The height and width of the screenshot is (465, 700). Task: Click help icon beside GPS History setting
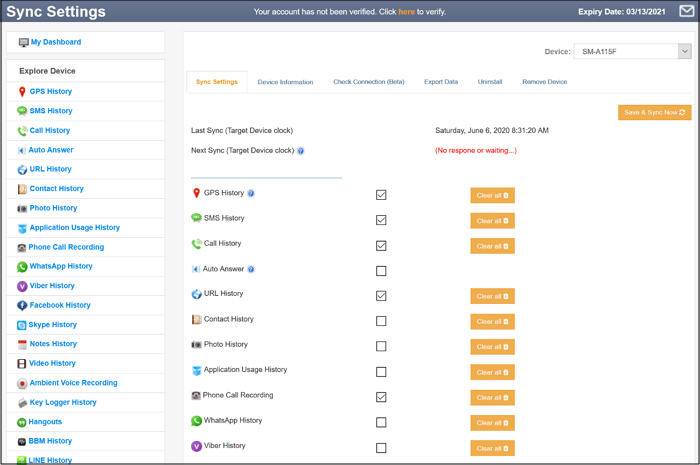[251, 193]
